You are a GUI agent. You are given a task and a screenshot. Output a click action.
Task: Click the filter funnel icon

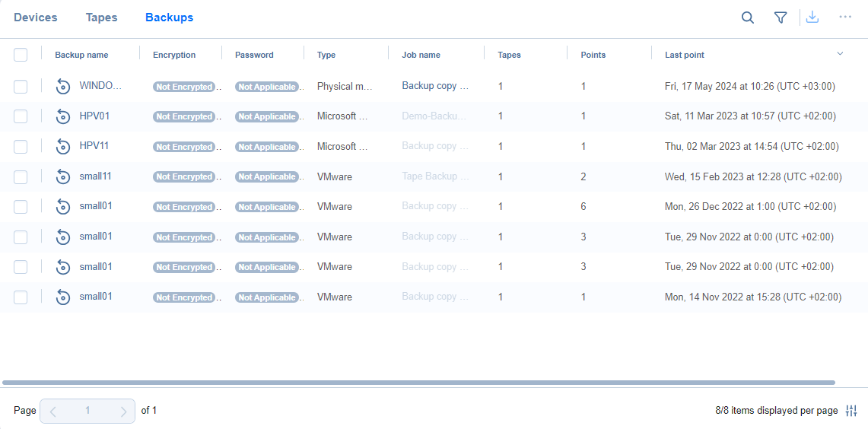coord(781,17)
